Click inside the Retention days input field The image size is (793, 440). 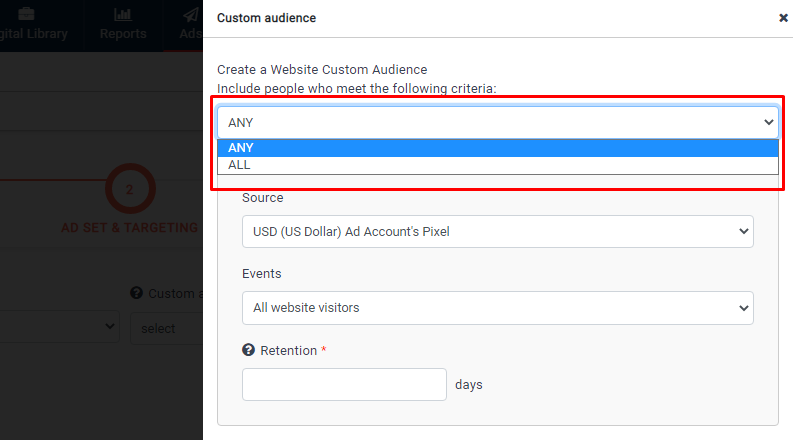point(344,384)
